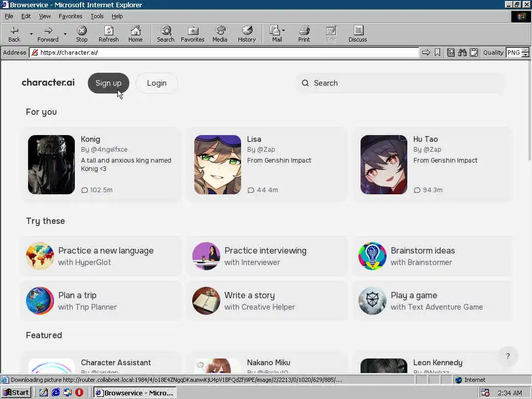532x399 pixels.
Task: Click the Login button
Action: coord(157,83)
